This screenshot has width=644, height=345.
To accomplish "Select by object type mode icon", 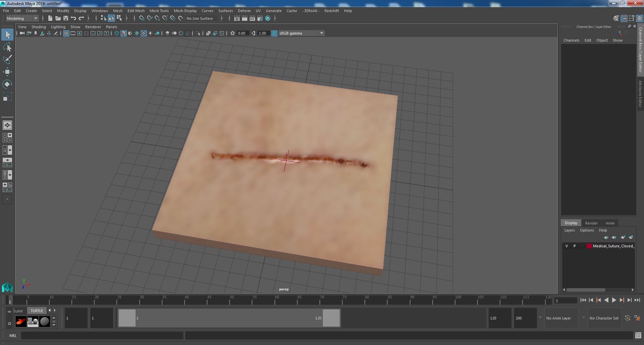I will [x=111, y=18].
